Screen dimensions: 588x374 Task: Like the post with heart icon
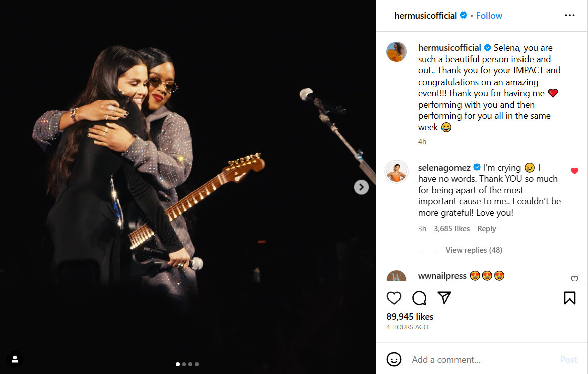point(394,298)
